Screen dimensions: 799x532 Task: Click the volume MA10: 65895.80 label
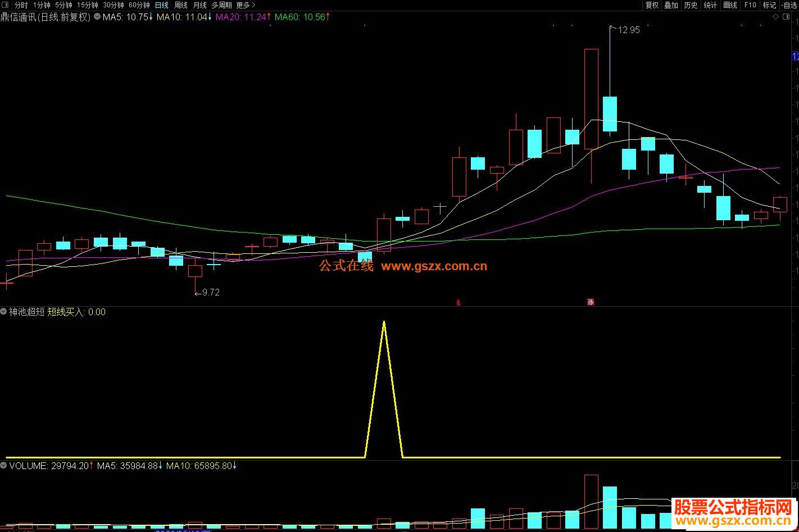pyautogui.click(x=202, y=466)
